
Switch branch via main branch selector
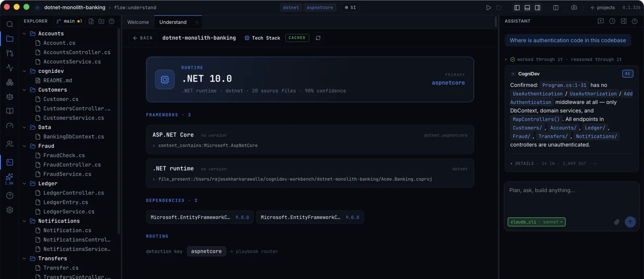69,21
